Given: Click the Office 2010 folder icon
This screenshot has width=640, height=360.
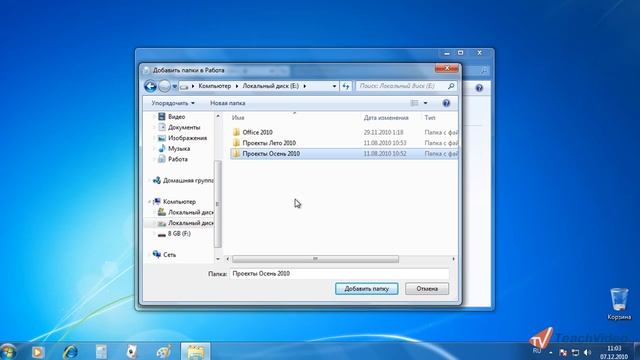Looking at the screenshot, I should pos(236,132).
